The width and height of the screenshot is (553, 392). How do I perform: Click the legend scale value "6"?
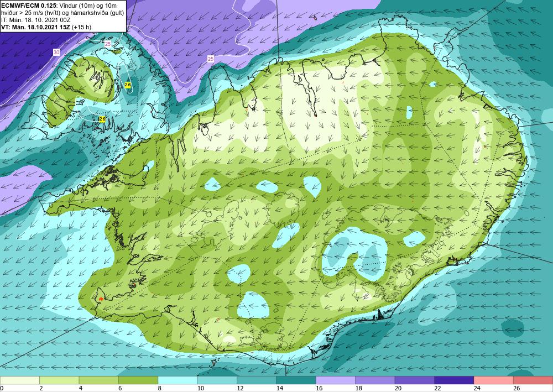point(120,388)
